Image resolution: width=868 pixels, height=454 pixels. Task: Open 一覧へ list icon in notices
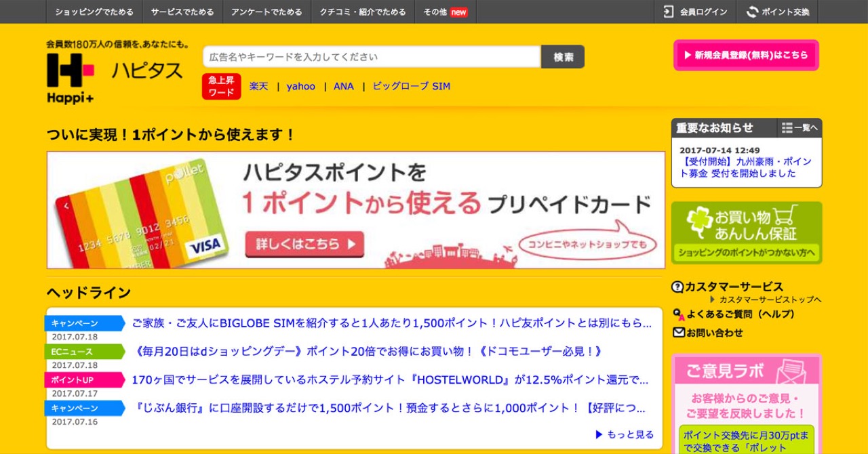pyautogui.click(x=800, y=128)
